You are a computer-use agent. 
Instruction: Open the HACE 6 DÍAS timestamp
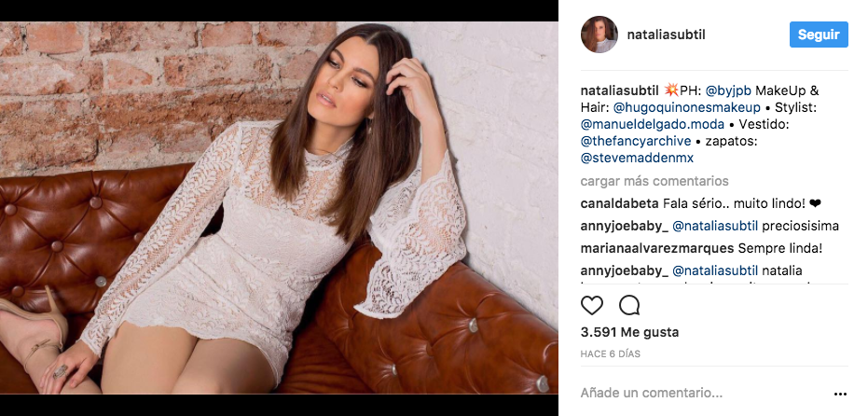click(x=610, y=354)
